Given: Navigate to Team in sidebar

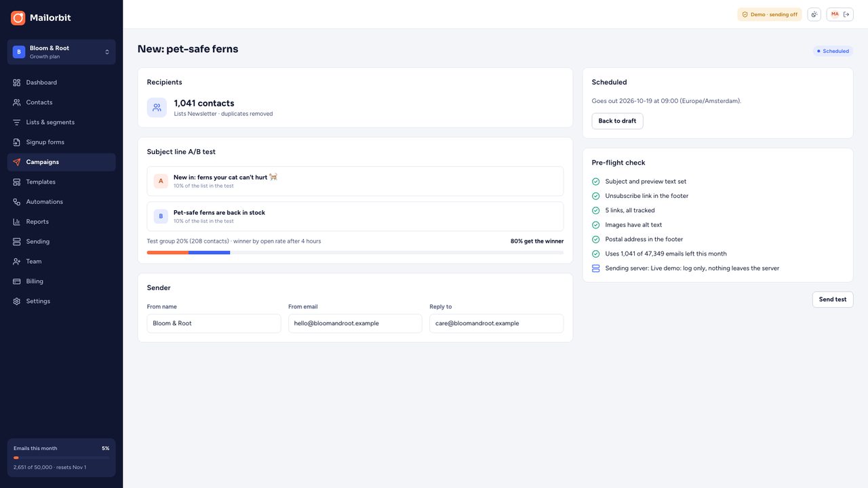Looking at the screenshot, I should tap(62, 262).
